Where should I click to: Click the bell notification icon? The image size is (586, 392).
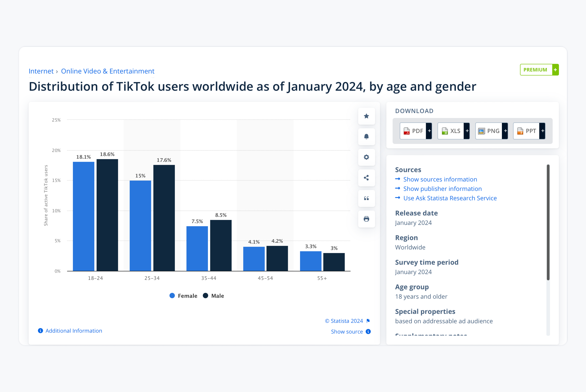coord(366,136)
